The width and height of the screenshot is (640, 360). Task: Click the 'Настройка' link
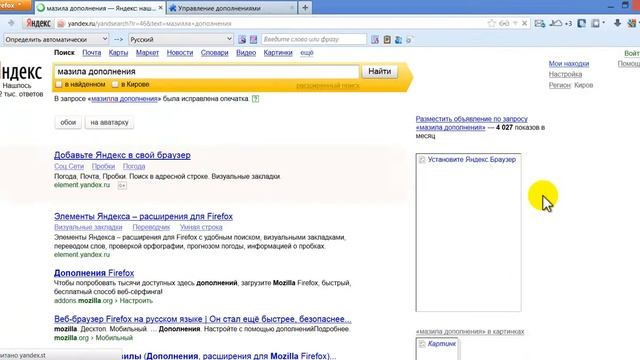point(565,74)
